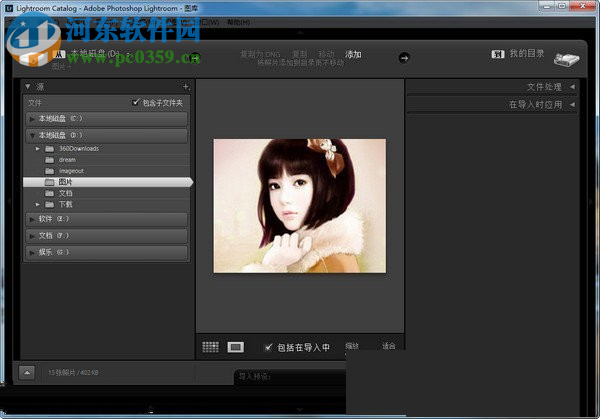
Task: Click the imageout folder icon
Action: 49,171
